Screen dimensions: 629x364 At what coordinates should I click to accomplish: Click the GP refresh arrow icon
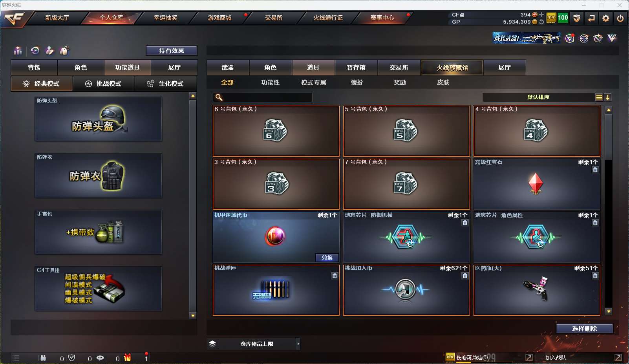tap(541, 22)
